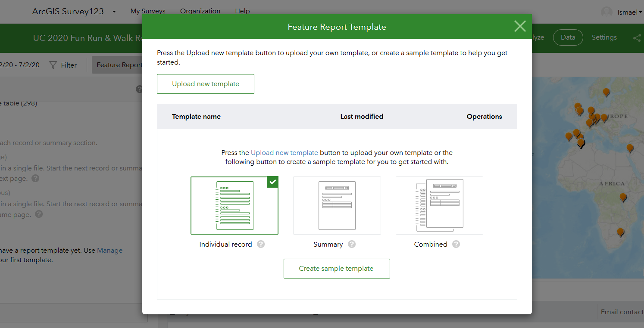The image size is (644, 328).
Task: Open the Help menu
Action: tap(242, 11)
